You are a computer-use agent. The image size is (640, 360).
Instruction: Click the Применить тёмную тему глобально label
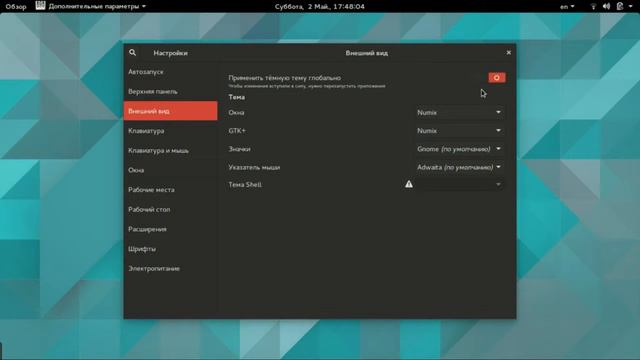point(284,78)
